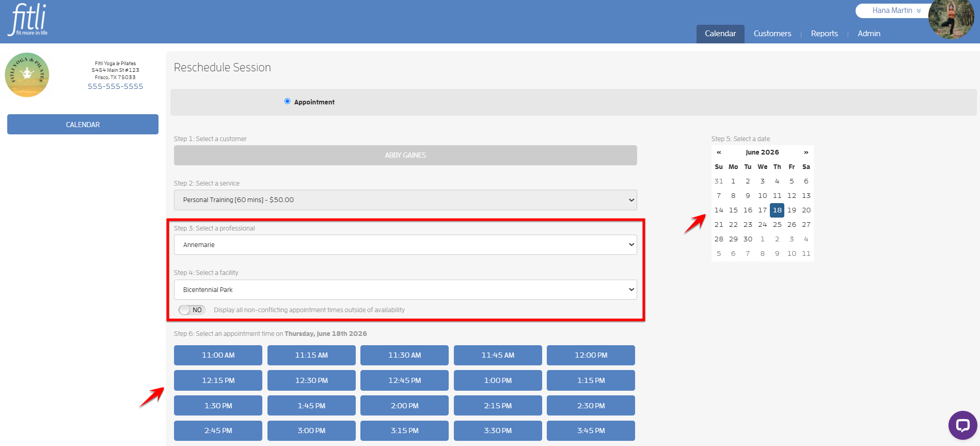Open the chat support bubble icon
This screenshot has height=446, width=980.
tap(962, 425)
